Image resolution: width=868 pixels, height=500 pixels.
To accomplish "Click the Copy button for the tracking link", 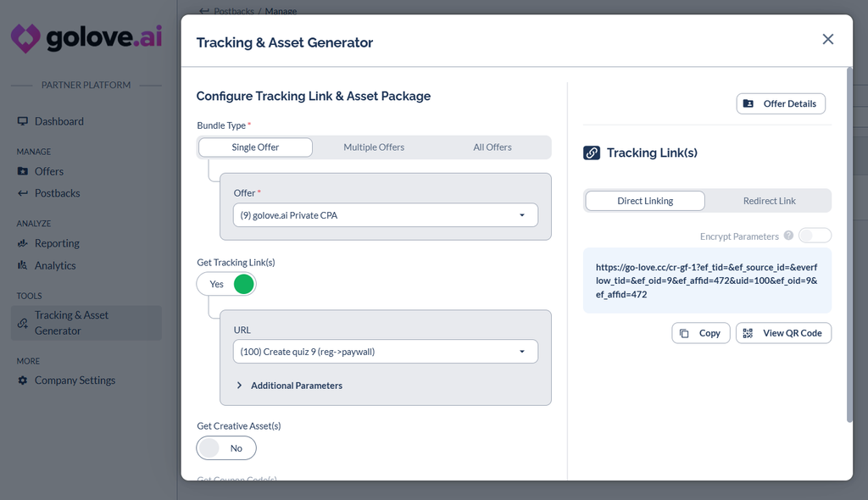I will tap(701, 333).
